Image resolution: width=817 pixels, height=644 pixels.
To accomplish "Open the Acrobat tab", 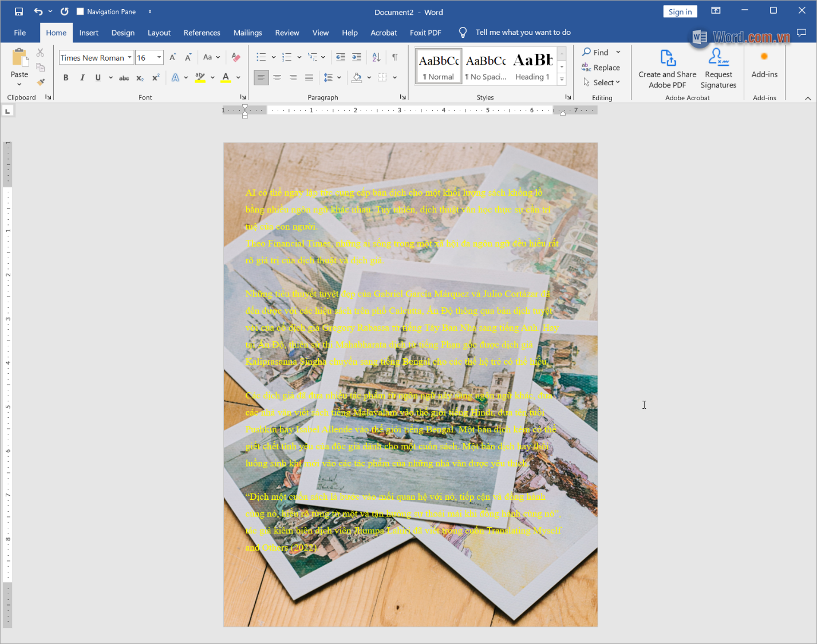I will click(384, 33).
